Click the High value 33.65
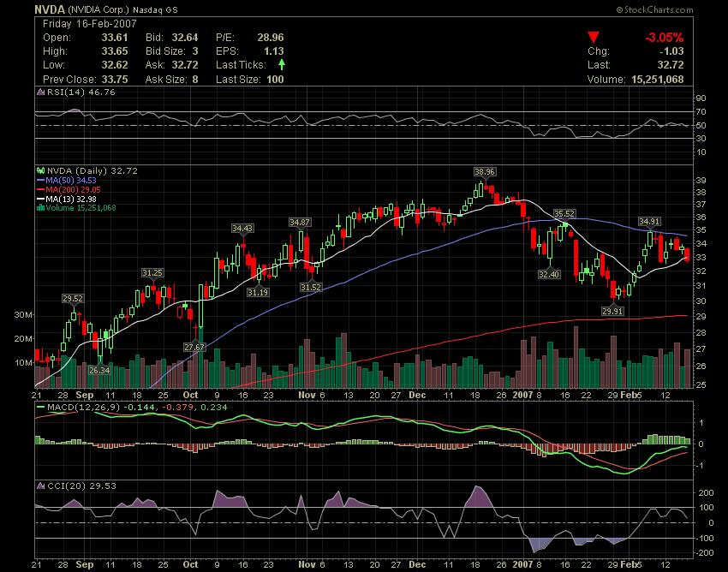 115,51
